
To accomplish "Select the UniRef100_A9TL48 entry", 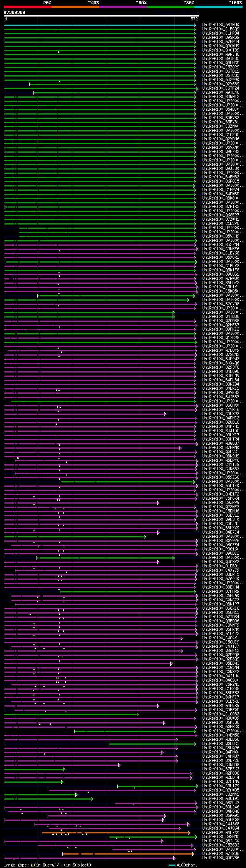I will (x=221, y=93).
